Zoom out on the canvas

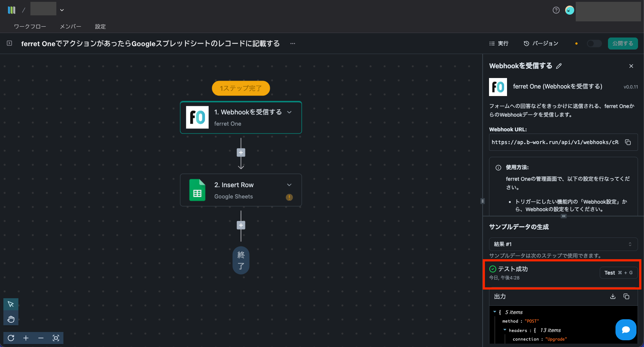[x=41, y=338]
